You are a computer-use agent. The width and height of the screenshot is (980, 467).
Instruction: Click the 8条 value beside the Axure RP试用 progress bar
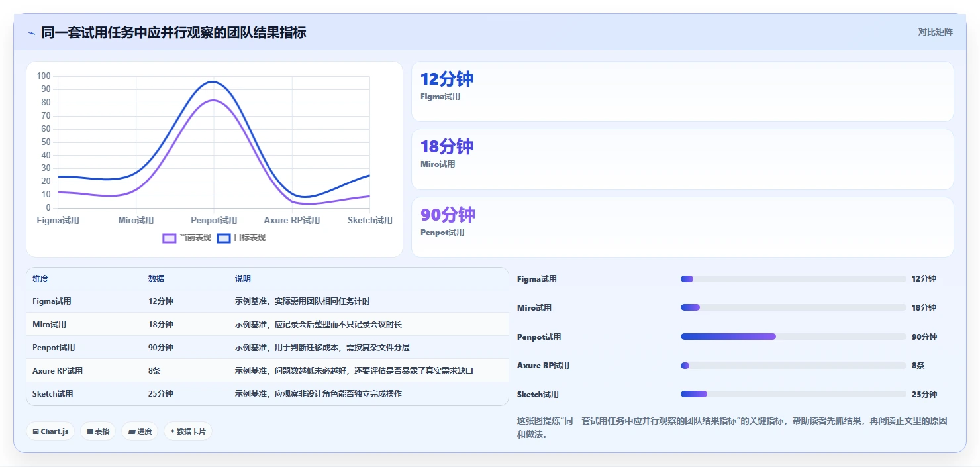pos(918,366)
